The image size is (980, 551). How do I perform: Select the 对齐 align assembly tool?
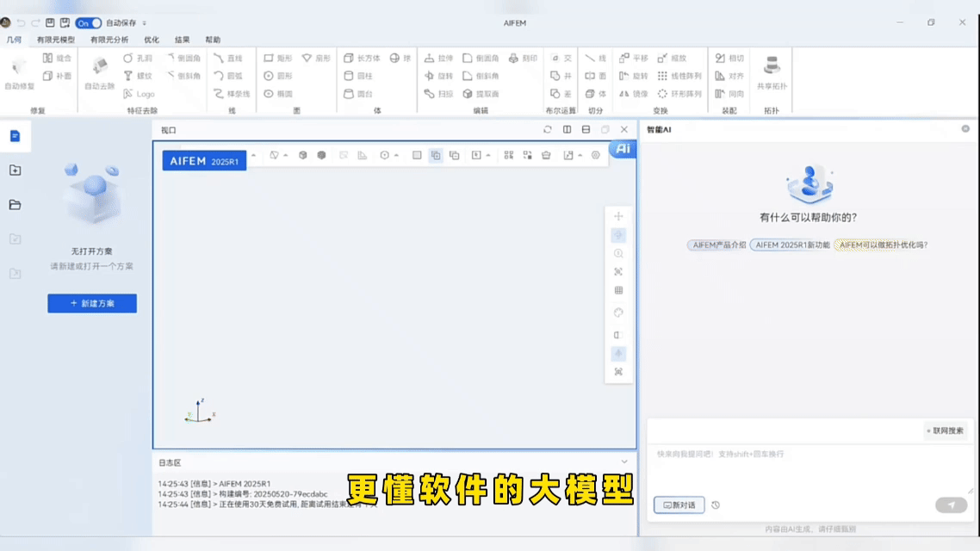pyautogui.click(x=729, y=77)
